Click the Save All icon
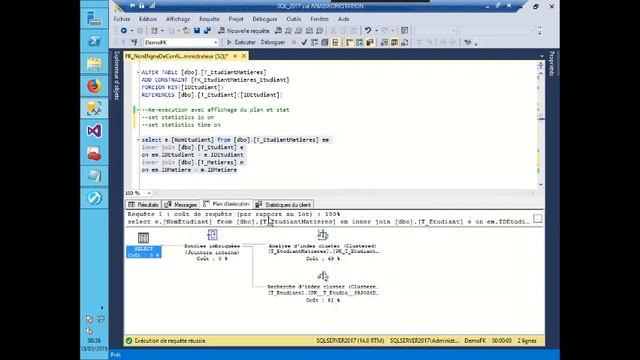640x360 pixels. tap(207, 31)
